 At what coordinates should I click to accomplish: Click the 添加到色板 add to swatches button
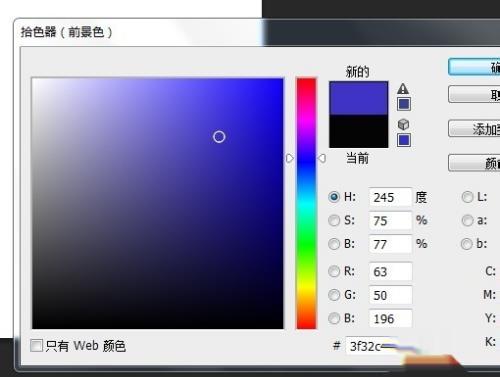[474, 128]
